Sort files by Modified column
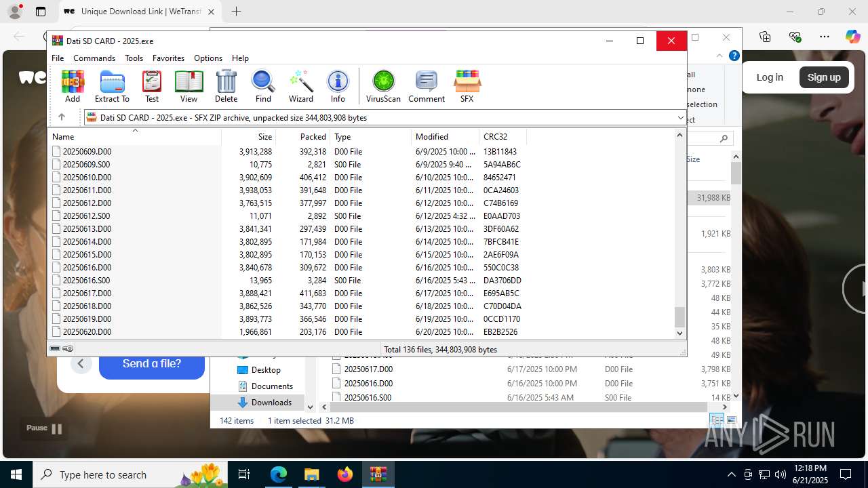 [x=446, y=136]
